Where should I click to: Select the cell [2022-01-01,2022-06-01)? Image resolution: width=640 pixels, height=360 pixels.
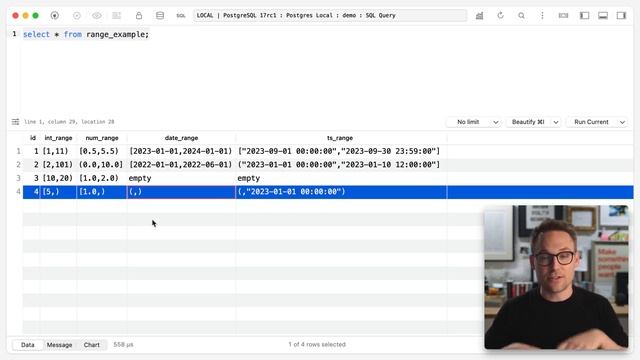(x=181, y=164)
